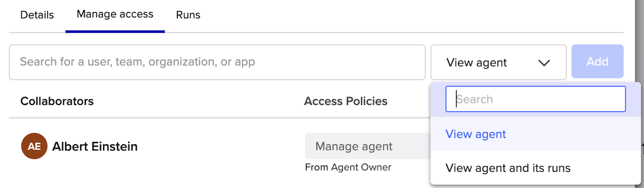This screenshot has height=188, width=644.
Task: Click the text cursor in dropdown Search box
Action: click(x=456, y=99)
